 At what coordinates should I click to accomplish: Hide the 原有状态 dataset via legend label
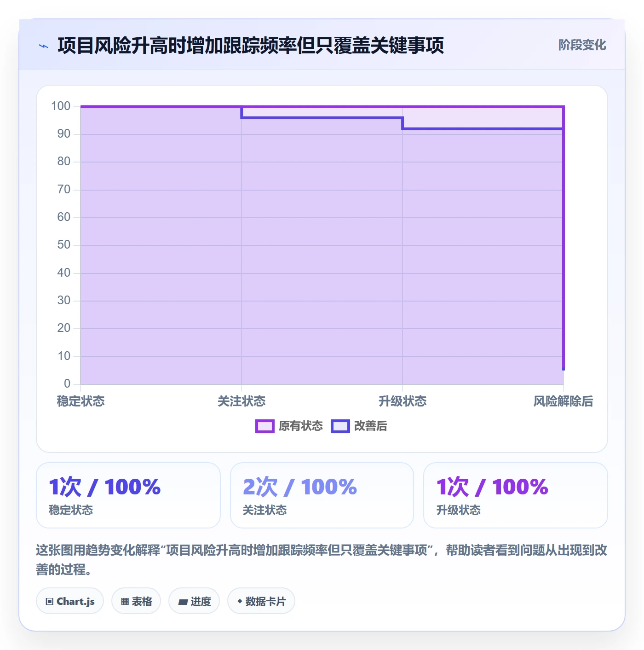tap(301, 426)
